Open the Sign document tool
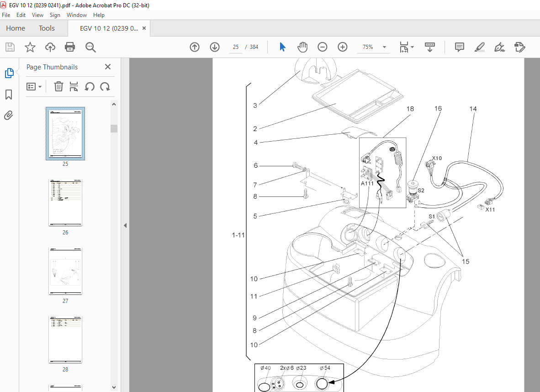Image resolution: width=540 pixels, height=392 pixels. coord(499,47)
